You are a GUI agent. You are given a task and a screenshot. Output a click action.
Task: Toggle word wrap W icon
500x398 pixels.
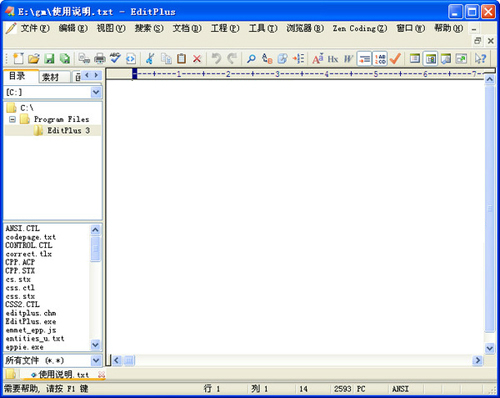[348, 59]
